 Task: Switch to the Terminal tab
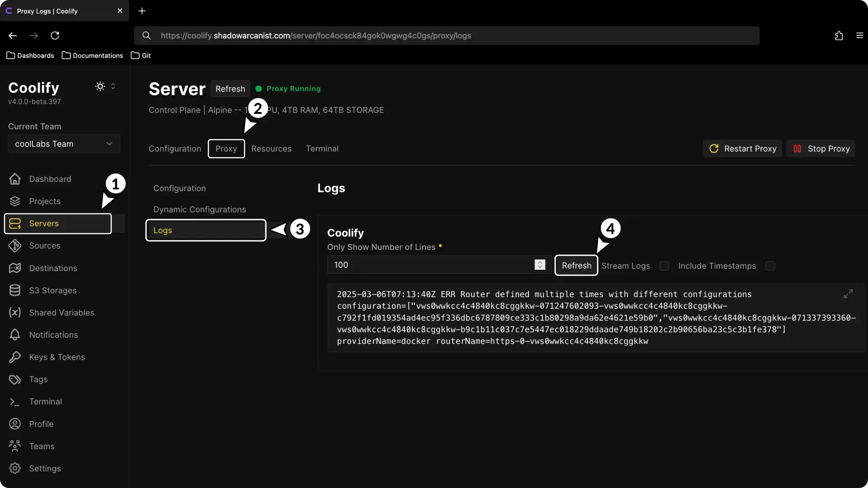tap(322, 148)
